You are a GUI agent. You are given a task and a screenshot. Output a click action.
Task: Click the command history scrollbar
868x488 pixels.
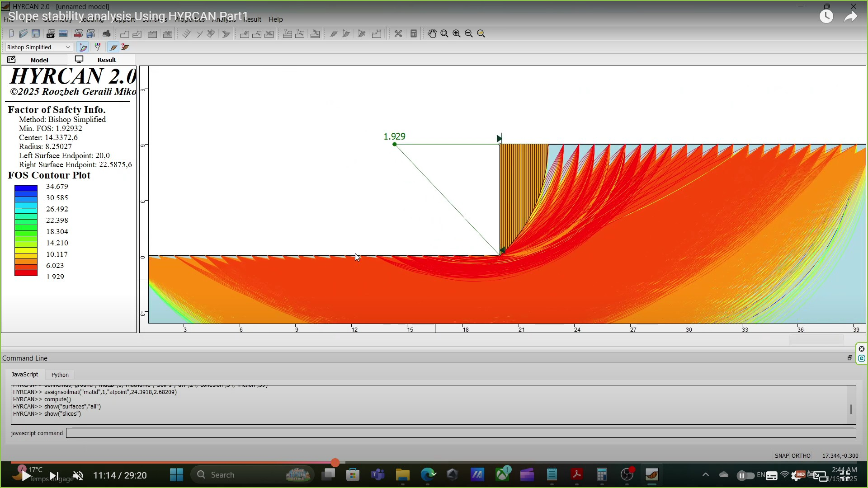point(851,409)
